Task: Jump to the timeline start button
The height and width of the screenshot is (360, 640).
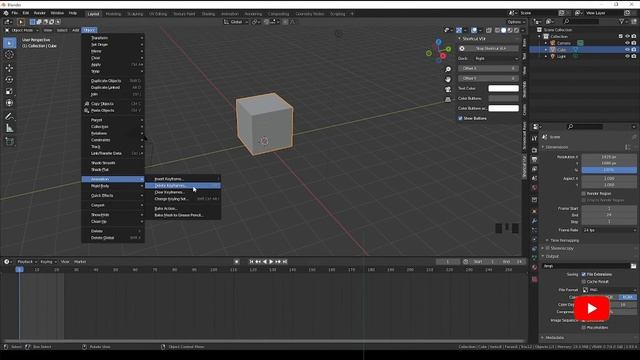Action: coord(251,262)
